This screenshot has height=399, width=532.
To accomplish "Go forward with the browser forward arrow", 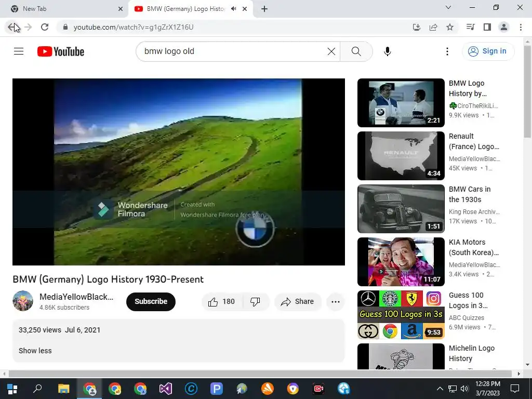I will pyautogui.click(x=28, y=27).
